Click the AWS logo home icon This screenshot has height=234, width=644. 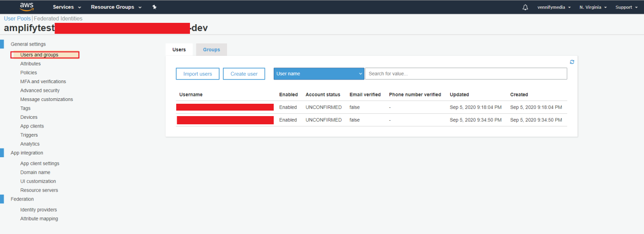pos(27,7)
